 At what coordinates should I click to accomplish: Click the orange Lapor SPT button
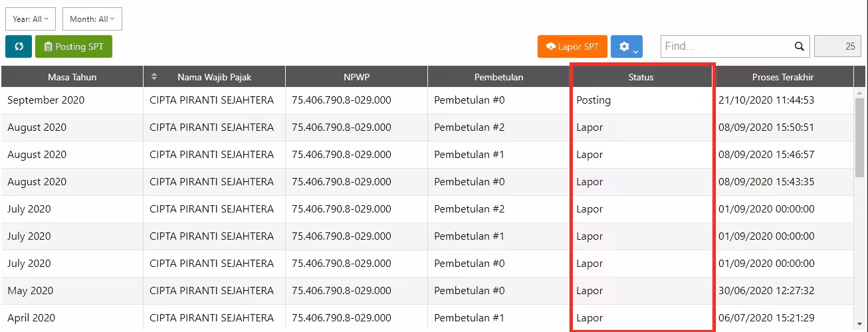(572, 46)
